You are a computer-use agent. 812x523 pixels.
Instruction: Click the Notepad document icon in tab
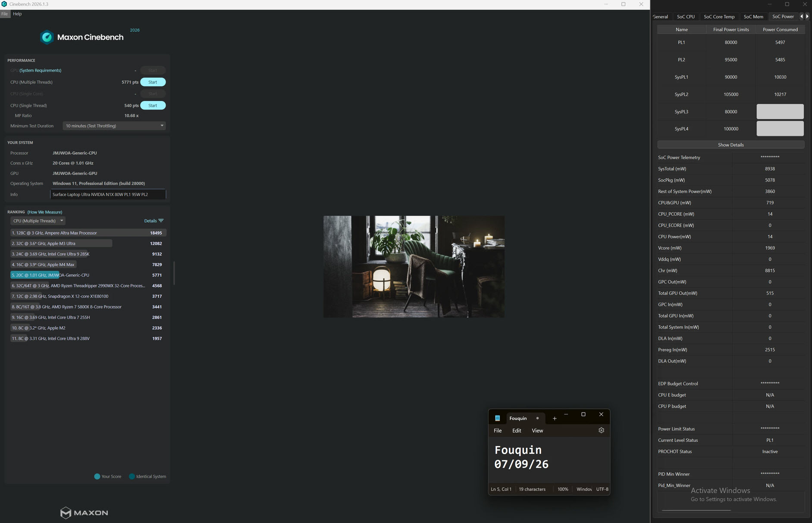pos(497,418)
